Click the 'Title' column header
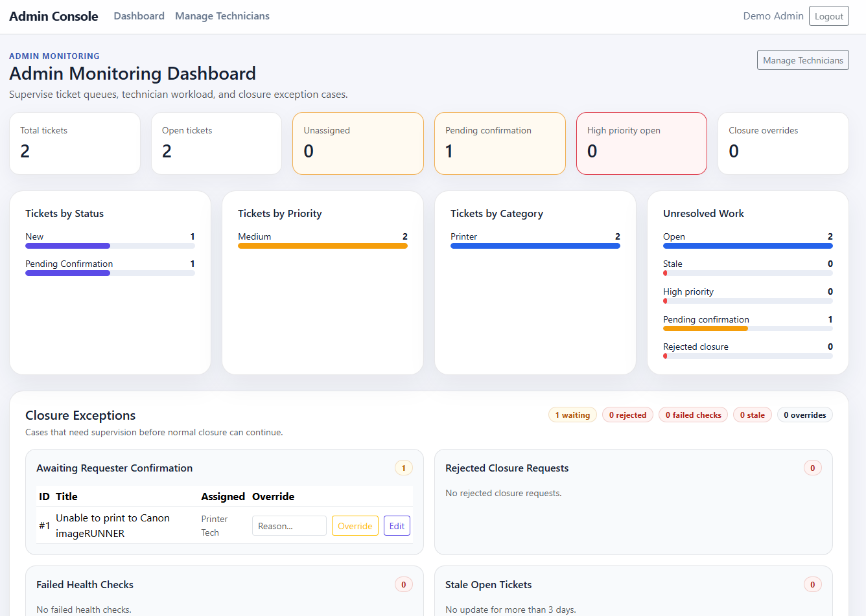The width and height of the screenshot is (866, 616). (67, 497)
